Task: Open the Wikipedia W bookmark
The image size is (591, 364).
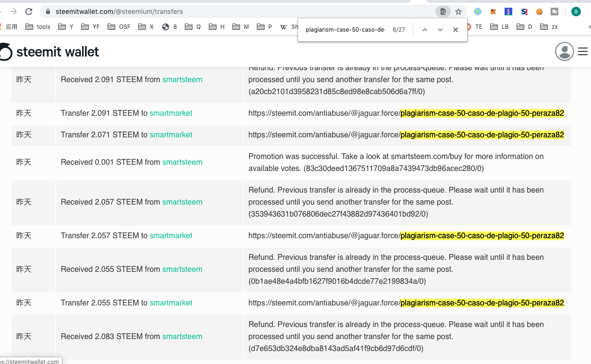Action: (x=289, y=27)
